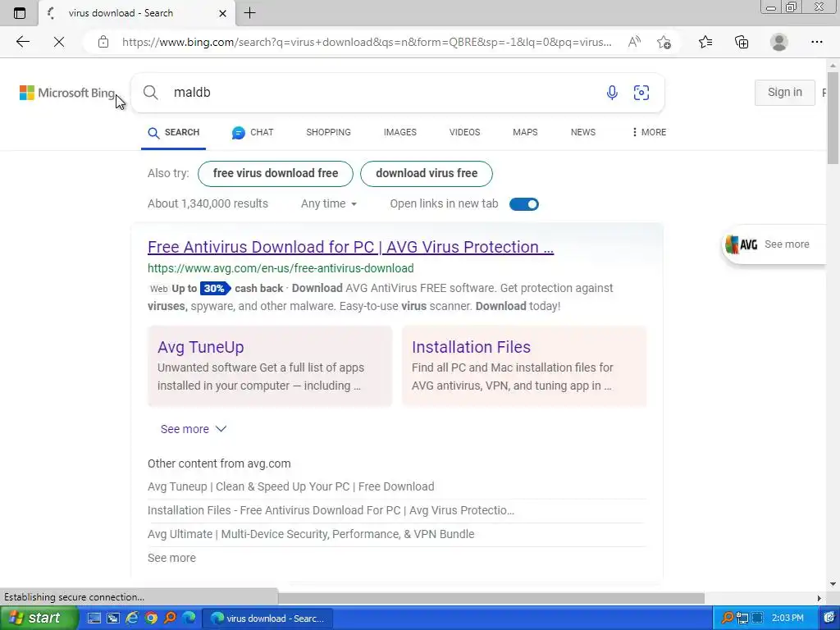
Task: Launch Edge from quick launch
Action: tap(189, 619)
